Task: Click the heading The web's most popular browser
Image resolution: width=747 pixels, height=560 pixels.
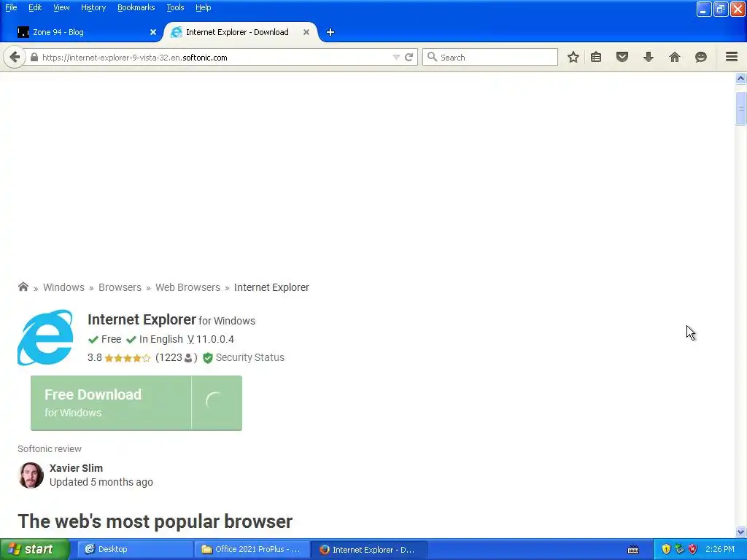Action: [155, 521]
